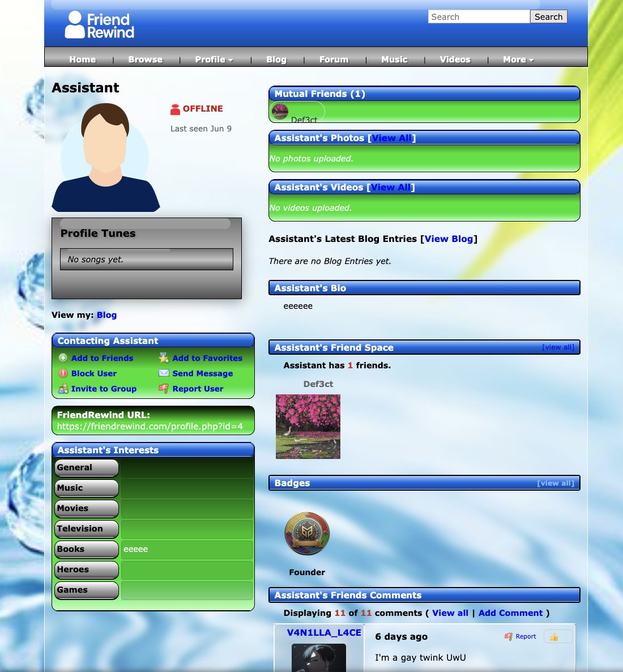Image resolution: width=623 pixels, height=672 pixels.
Task: Click the flag icon beside Report User
Action: (163, 389)
